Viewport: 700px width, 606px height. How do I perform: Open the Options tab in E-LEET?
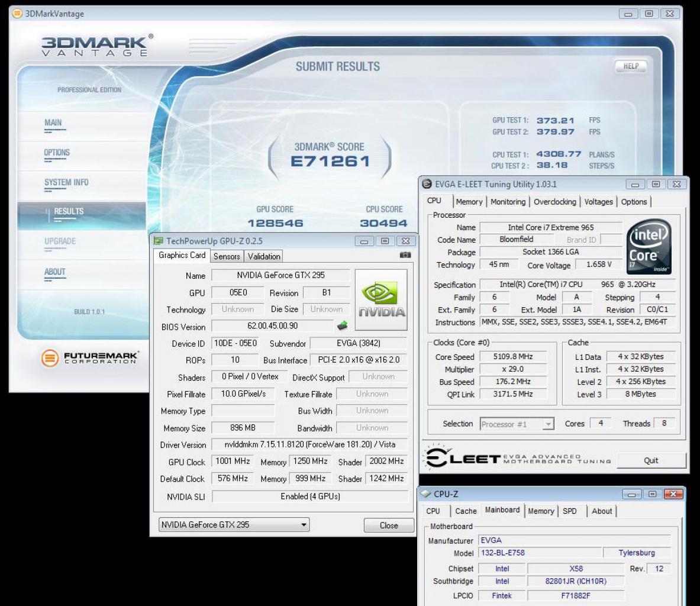click(x=634, y=202)
